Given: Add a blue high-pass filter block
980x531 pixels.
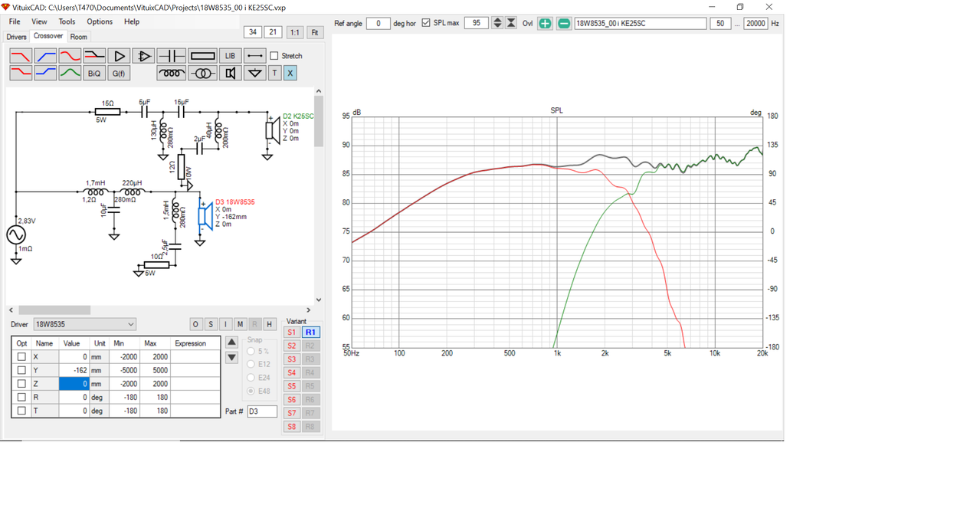Looking at the screenshot, I should 45,56.
